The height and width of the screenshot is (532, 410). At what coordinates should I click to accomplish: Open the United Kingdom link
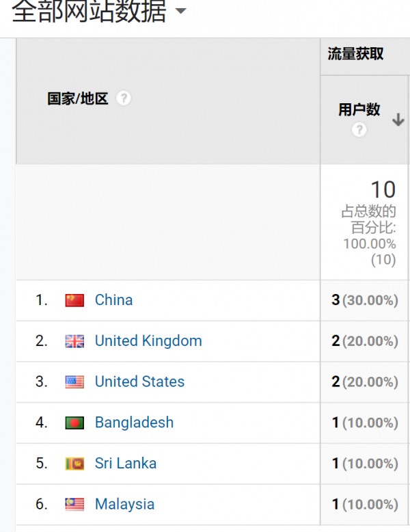148,341
